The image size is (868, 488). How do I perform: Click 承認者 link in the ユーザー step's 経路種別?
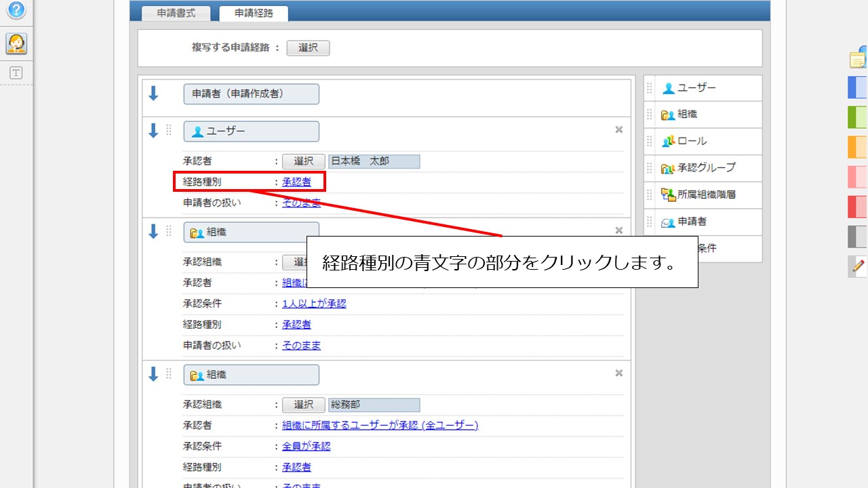click(x=297, y=182)
